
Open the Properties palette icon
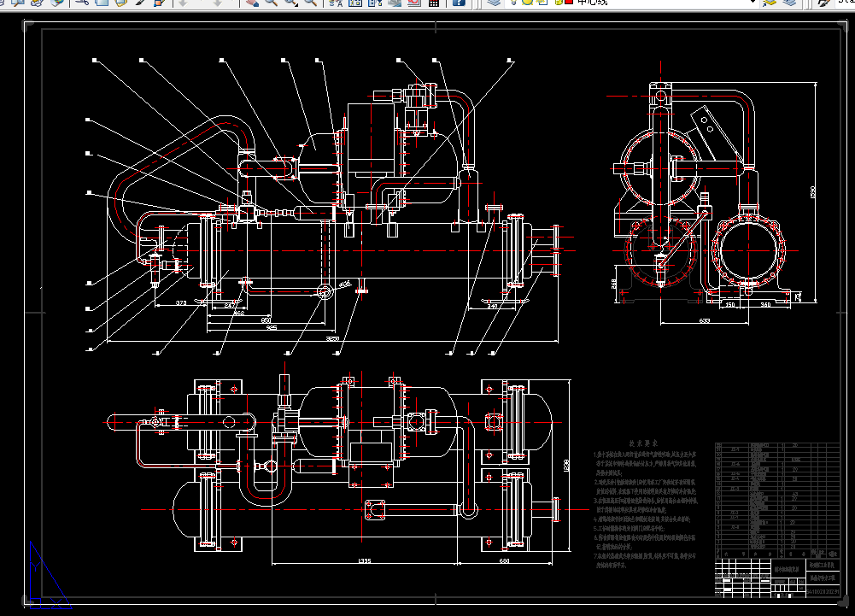tap(336, 3)
